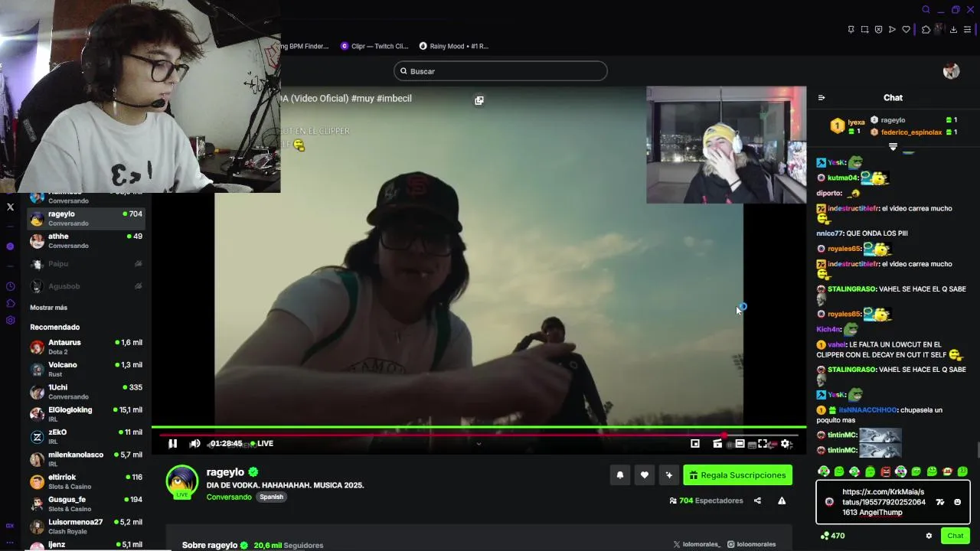This screenshot has height=551, width=980.
Task: Expand the gift leaderboard arrow
Action: tap(893, 146)
